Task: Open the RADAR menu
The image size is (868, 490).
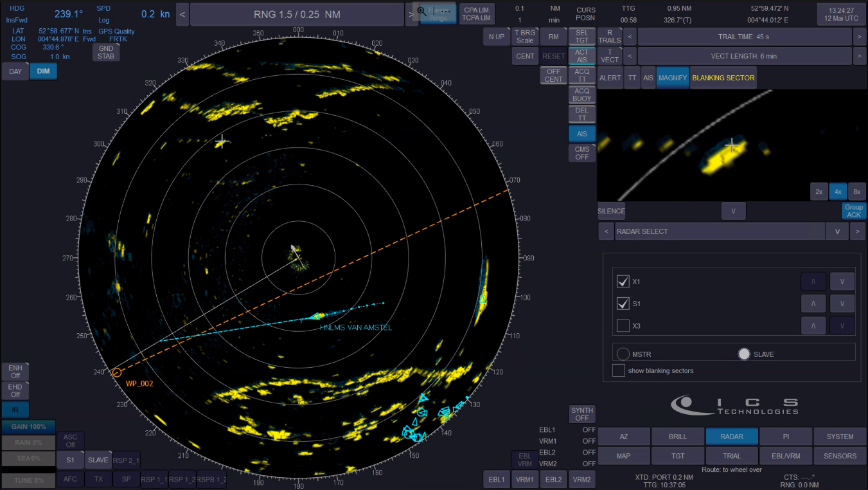Action: [732, 437]
